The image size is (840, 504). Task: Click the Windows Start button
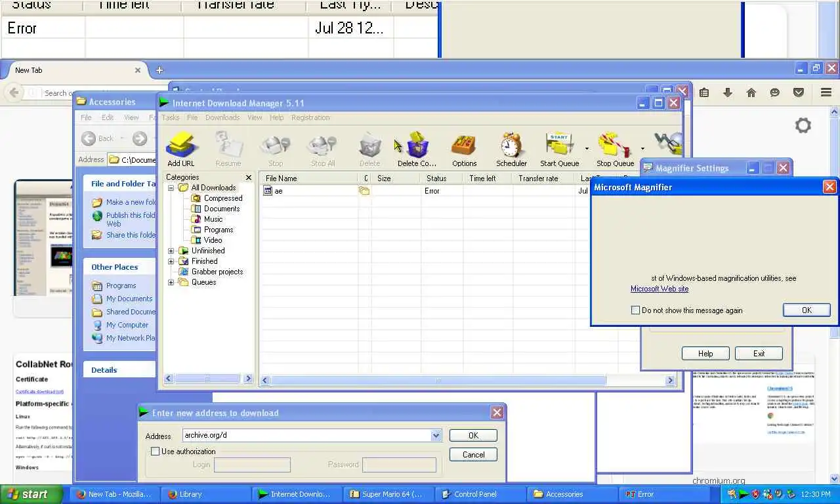[x=31, y=494]
